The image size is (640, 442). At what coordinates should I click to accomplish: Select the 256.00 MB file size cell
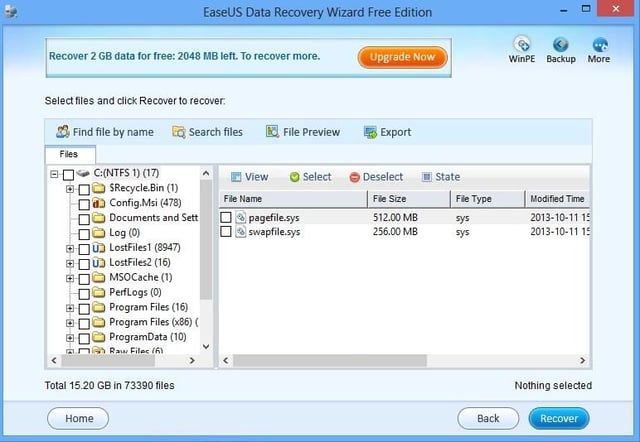coord(395,232)
